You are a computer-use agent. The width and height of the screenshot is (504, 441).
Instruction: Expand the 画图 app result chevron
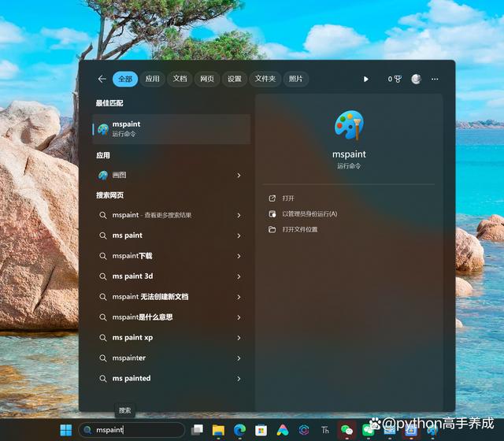(239, 176)
